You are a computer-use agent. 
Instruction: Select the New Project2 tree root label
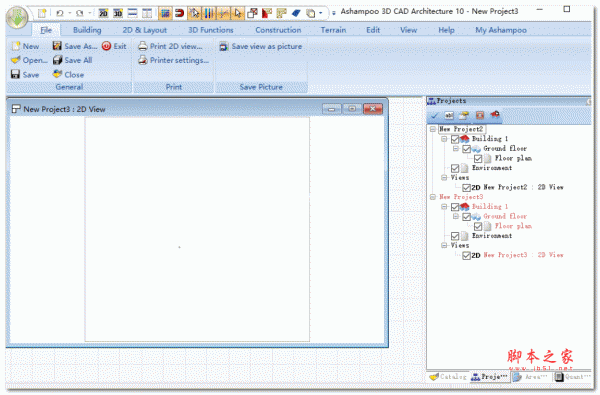click(461, 129)
